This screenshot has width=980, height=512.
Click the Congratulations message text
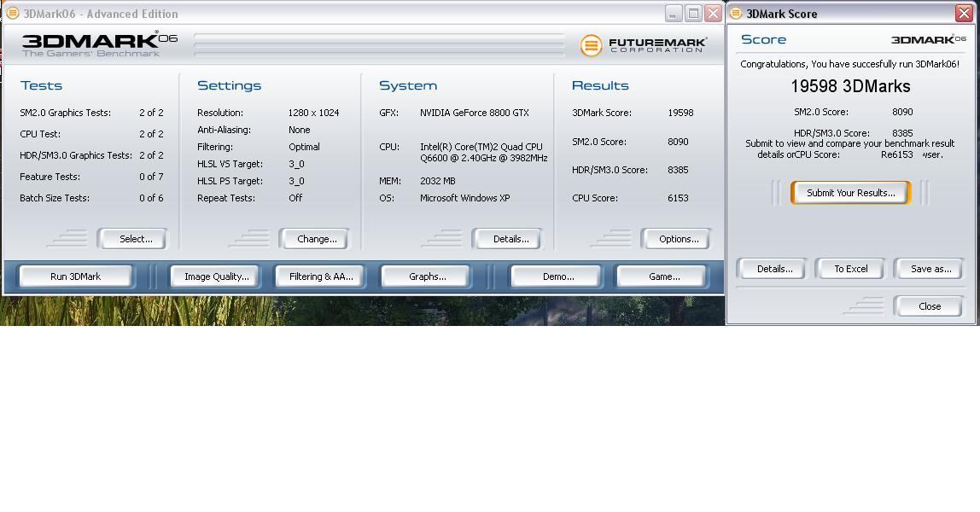coord(849,64)
